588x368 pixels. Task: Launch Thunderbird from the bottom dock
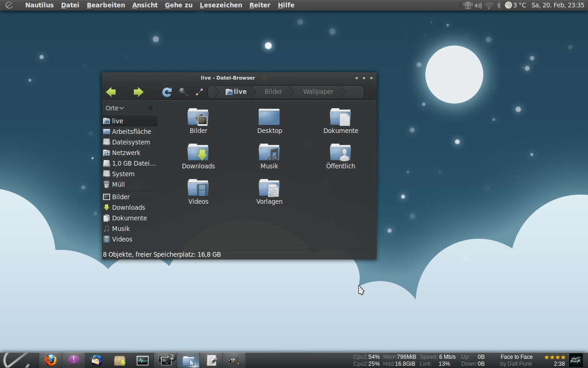coord(96,360)
